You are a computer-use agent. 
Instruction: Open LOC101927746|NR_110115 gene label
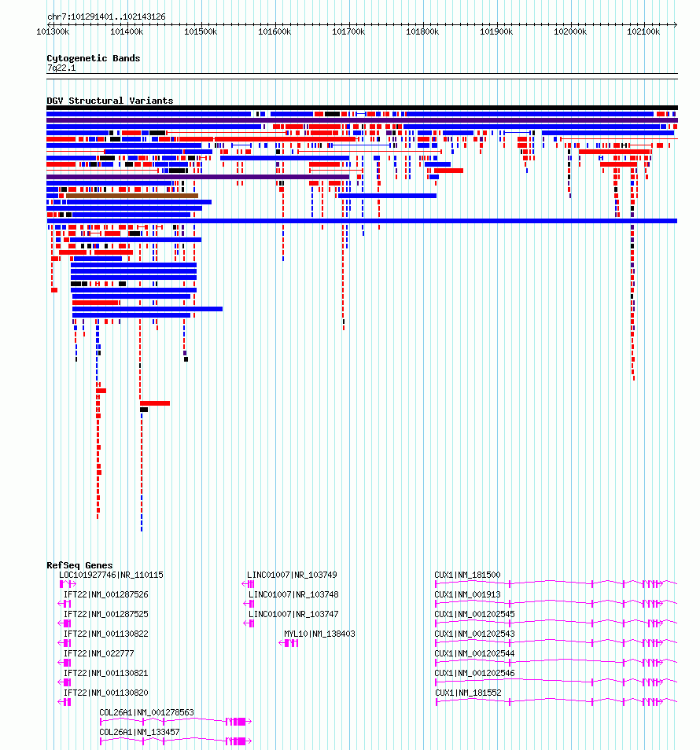pos(111,575)
